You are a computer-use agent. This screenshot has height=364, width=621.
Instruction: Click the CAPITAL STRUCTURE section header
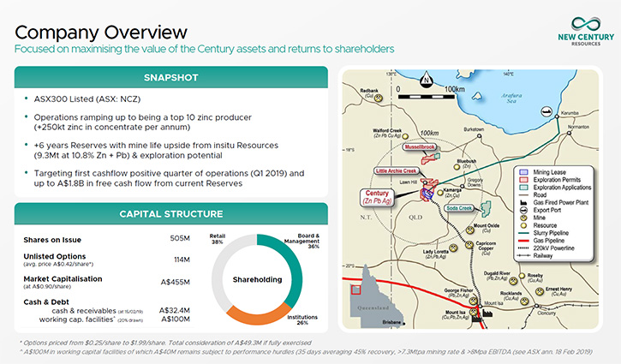(171, 214)
